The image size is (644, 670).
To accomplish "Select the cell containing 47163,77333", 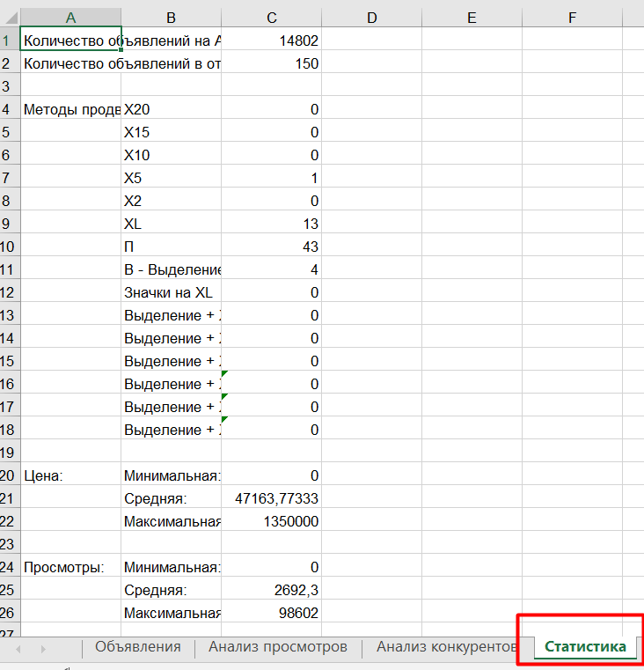I will click(x=271, y=498).
